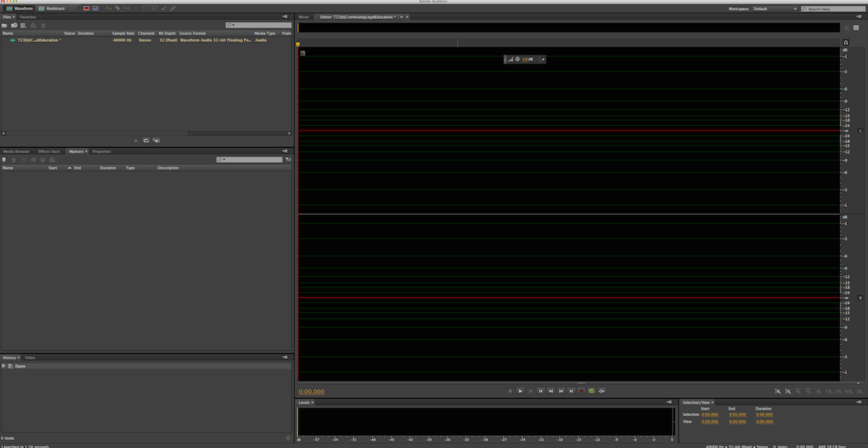Screen dimensions: 868x448
Task: Click Move Playhead to Previous button
Action: [x=540, y=391]
